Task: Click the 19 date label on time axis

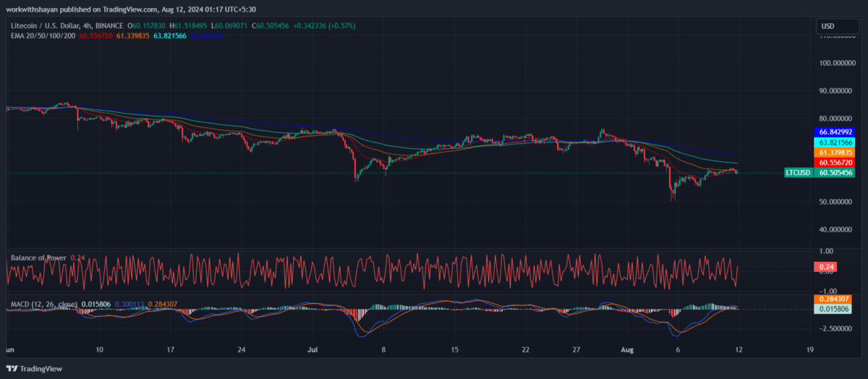Action: coord(809,349)
